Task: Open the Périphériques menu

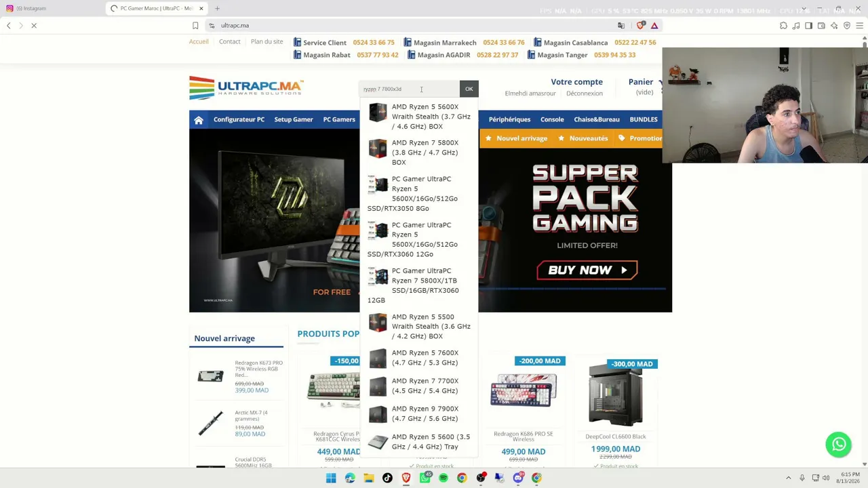Action: tap(509, 120)
